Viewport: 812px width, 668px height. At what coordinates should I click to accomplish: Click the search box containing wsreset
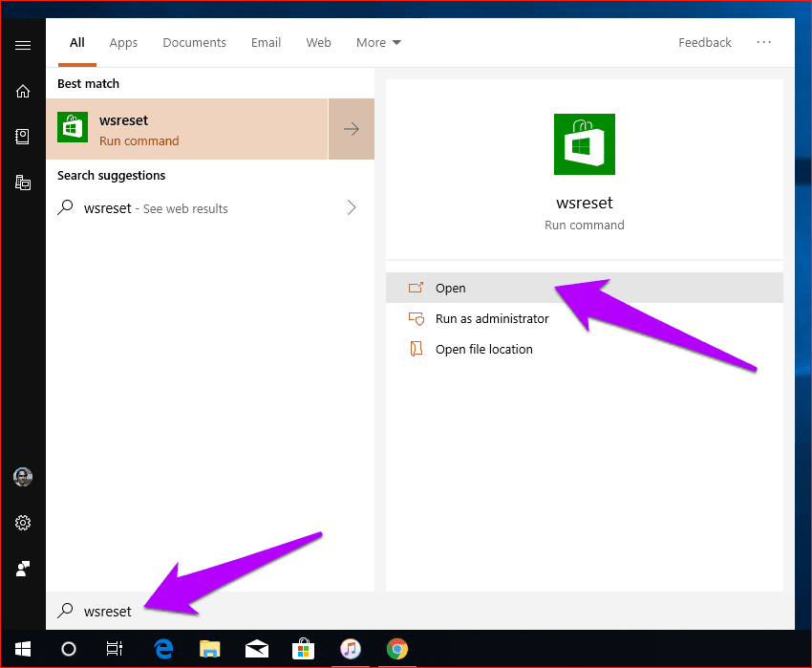[x=420, y=611]
